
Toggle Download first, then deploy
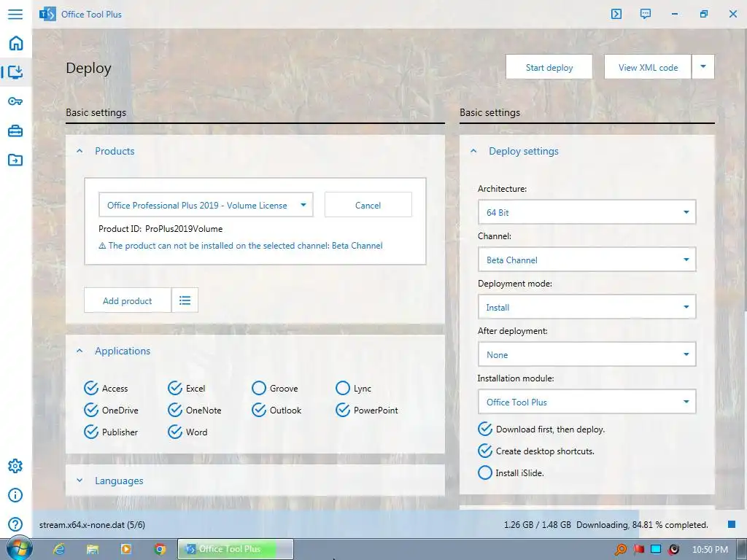coord(485,429)
